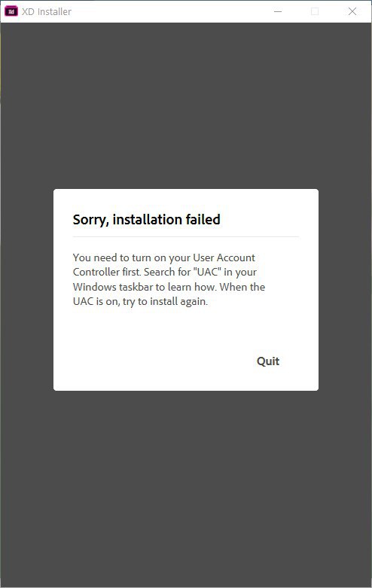The width and height of the screenshot is (372, 588).
Task: Click the line "UAC is on, try to install again."
Action: [140, 301]
